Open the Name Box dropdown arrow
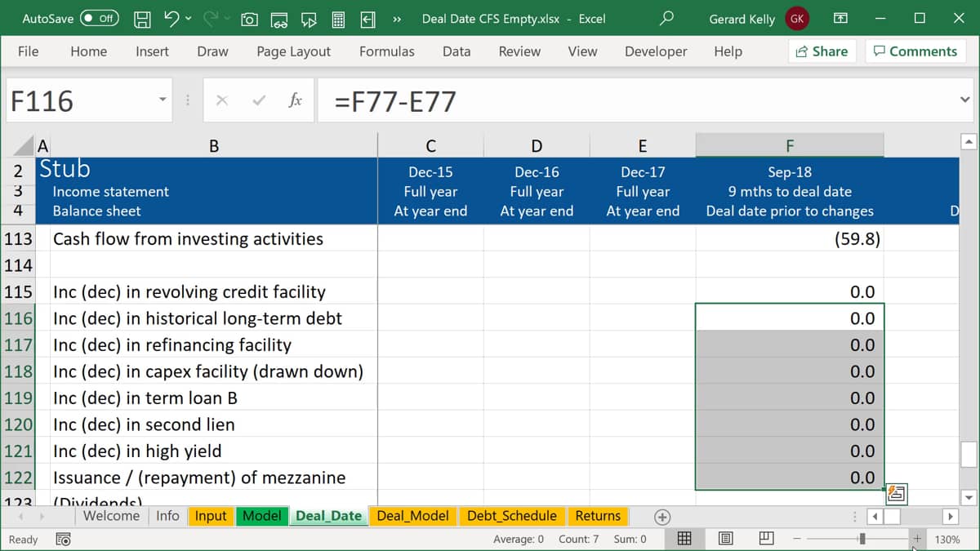The height and width of the screenshot is (551, 980). click(163, 100)
